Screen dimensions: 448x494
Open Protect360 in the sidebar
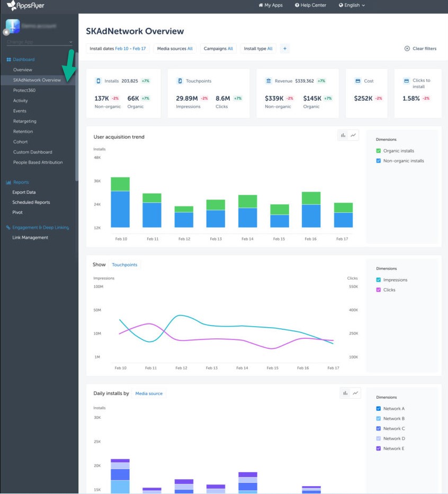[24, 91]
